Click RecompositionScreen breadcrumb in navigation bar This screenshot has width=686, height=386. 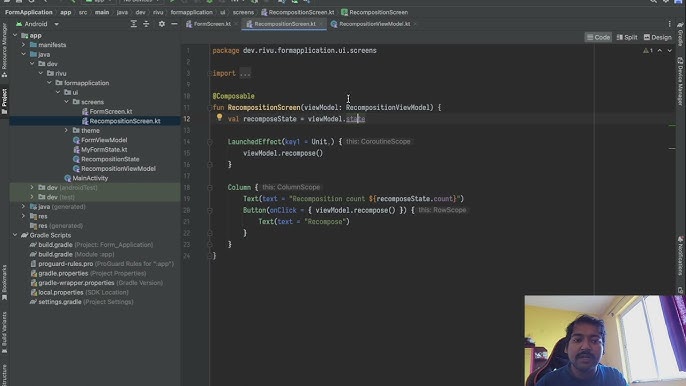coord(374,12)
